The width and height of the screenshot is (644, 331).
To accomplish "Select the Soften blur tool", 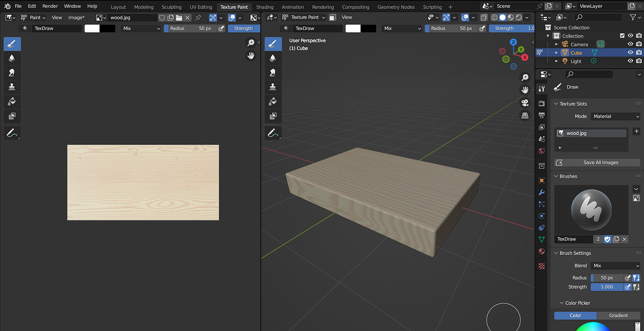I will [12, 58].
